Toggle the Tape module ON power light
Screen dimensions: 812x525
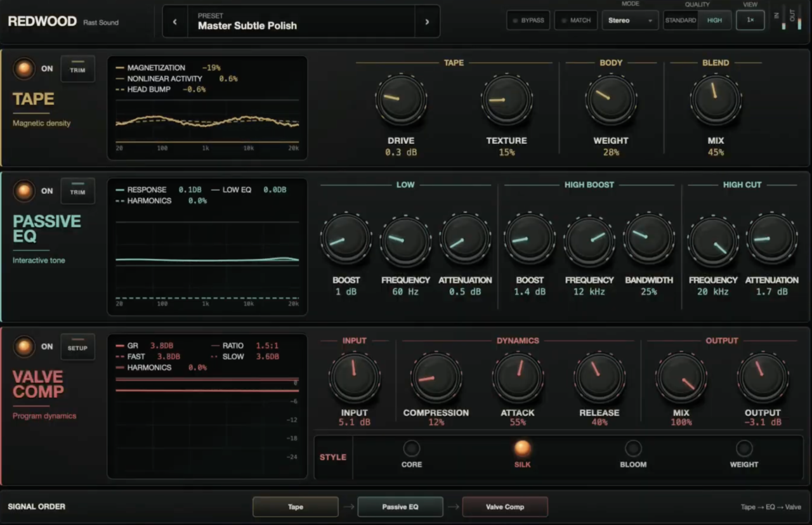(24, 68)
